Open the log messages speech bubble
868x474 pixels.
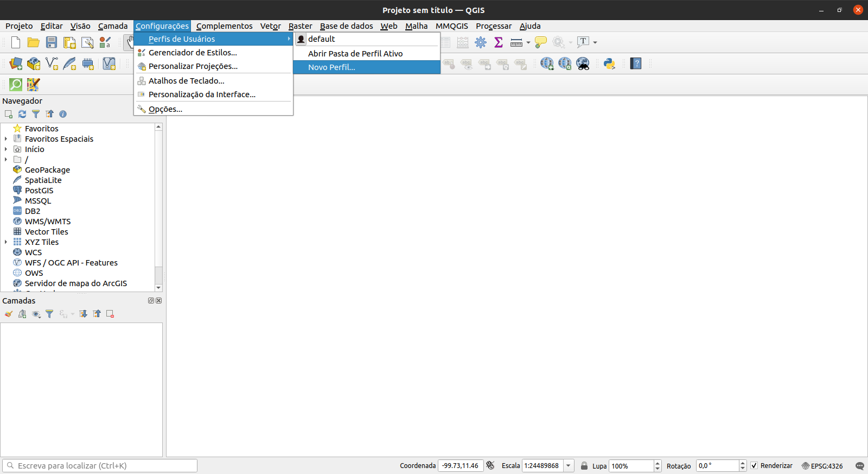tap(859, 466)
